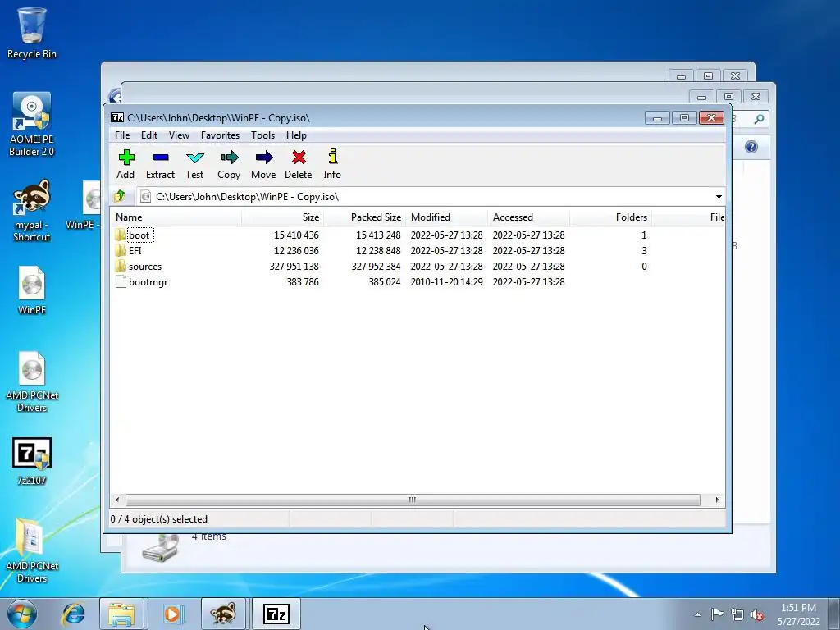Click scroll left arrow of file list
Viewport: 840px width, 630px height.
tap(117, 500)
